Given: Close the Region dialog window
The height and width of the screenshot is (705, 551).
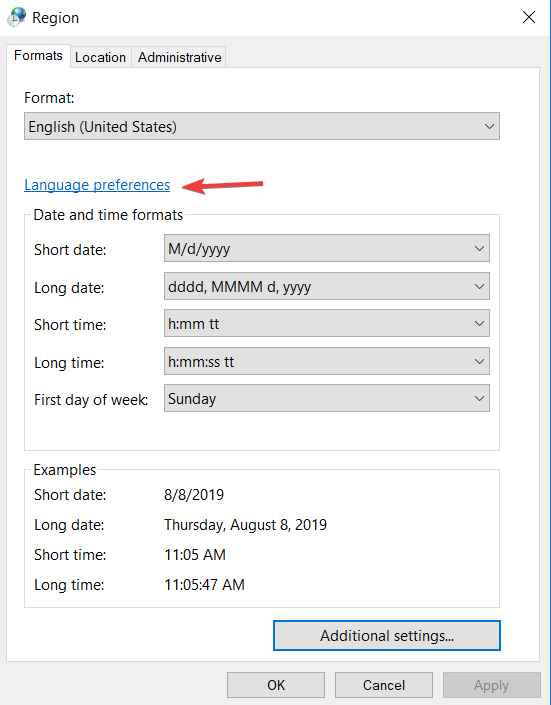Looking at the screenshot, I should click(529, 17).
